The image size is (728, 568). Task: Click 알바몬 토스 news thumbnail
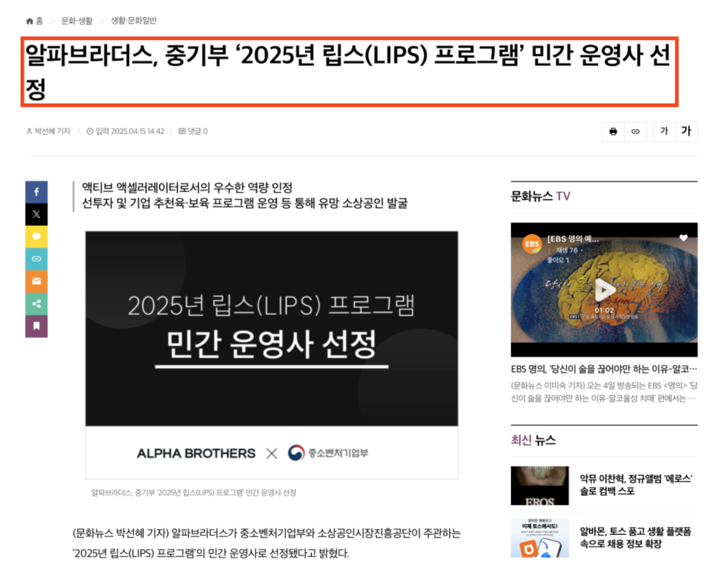pyautogui.click(x=540, y=538)
